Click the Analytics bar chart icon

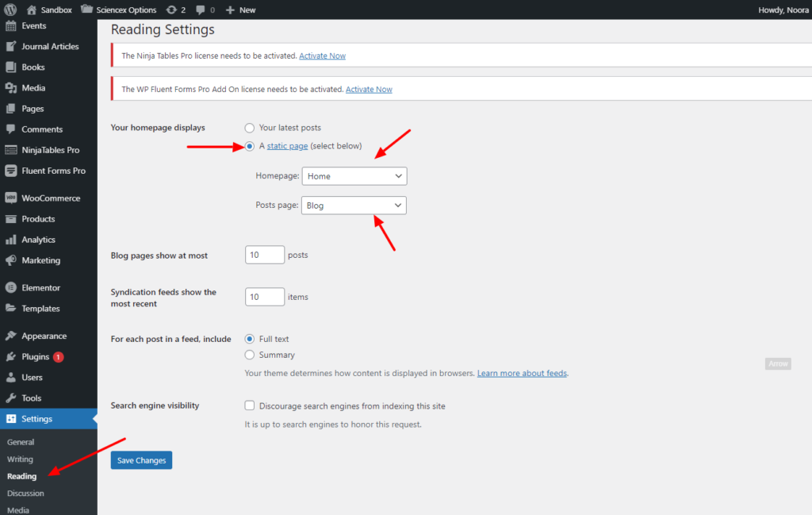(11, 240)
